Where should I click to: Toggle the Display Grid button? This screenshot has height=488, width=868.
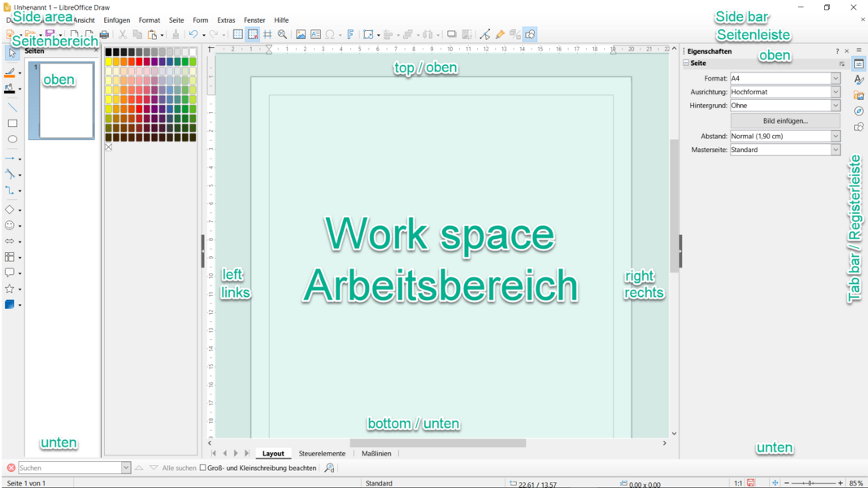click(x=237, y=35)
